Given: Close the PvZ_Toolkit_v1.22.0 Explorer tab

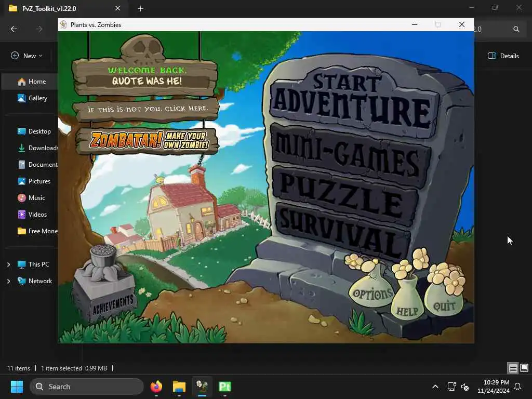Looking at the screenshot, I should coord(118,8).
